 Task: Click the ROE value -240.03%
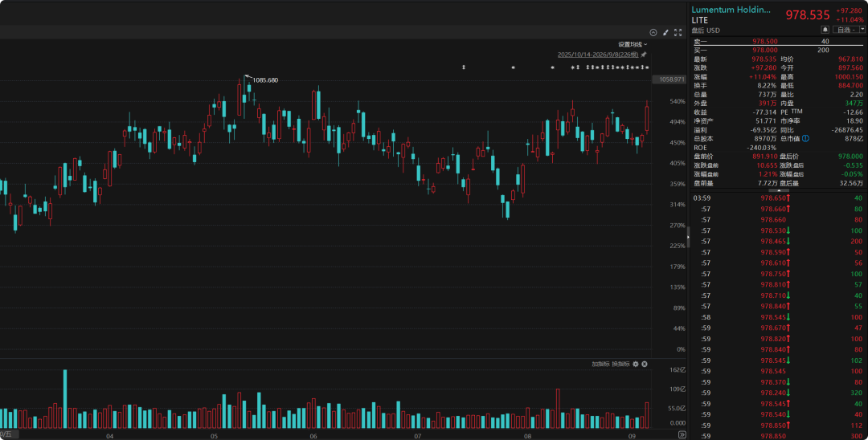(x=762, y=148)
